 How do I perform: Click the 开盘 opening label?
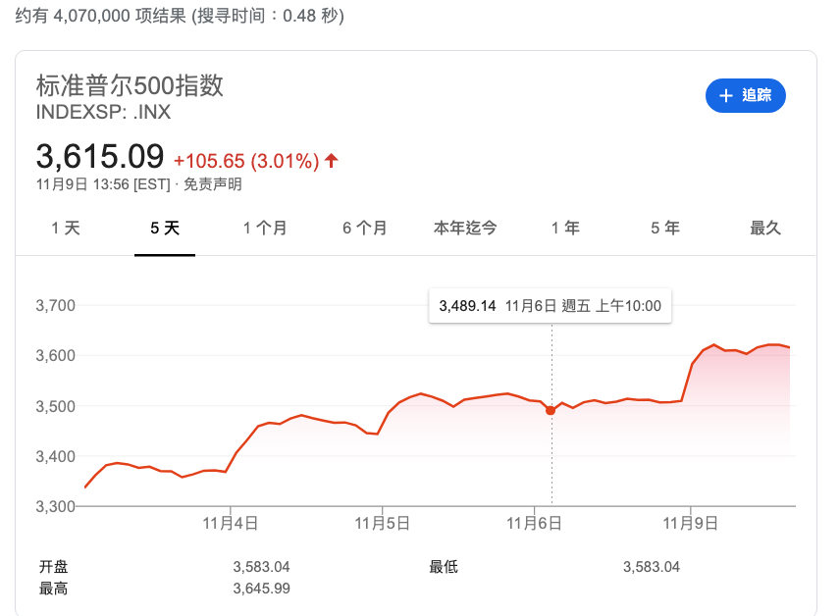(x=54, y=567)
